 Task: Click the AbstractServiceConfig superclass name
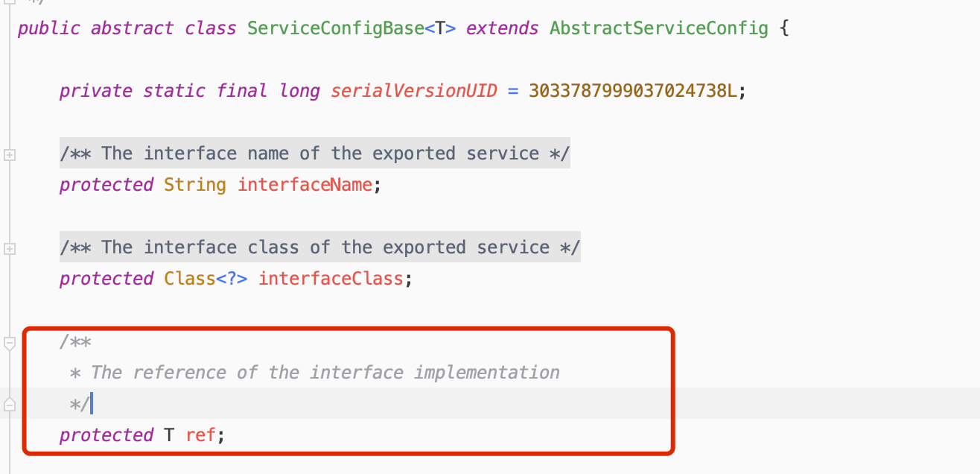coord(659,29)
